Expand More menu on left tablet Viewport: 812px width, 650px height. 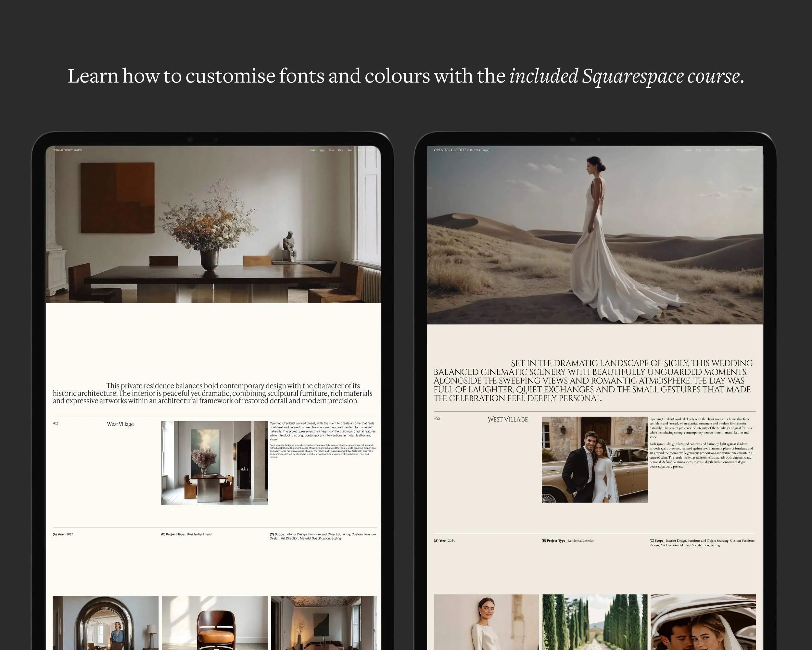click(340, 150)
